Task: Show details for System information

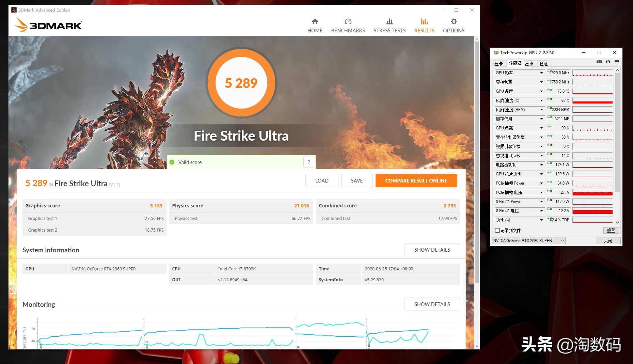Action: pos(432,250)
